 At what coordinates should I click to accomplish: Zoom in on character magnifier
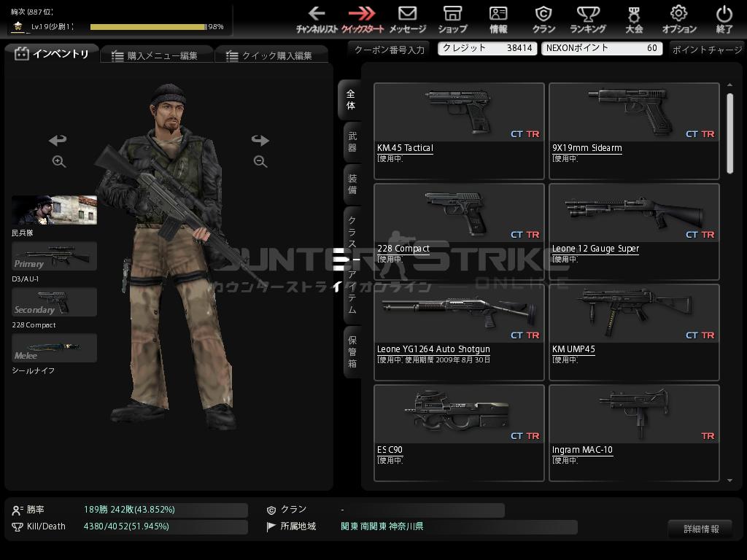click(59, 161)
